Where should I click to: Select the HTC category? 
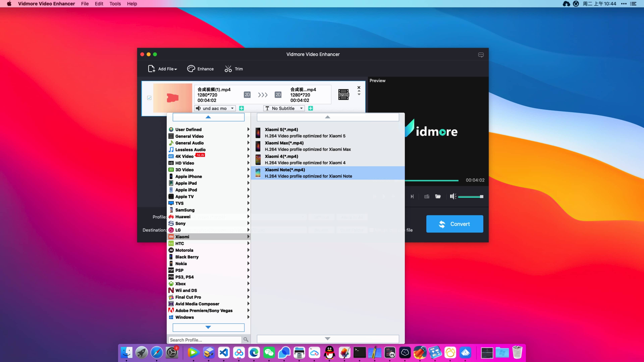click(x=209, y=243)
